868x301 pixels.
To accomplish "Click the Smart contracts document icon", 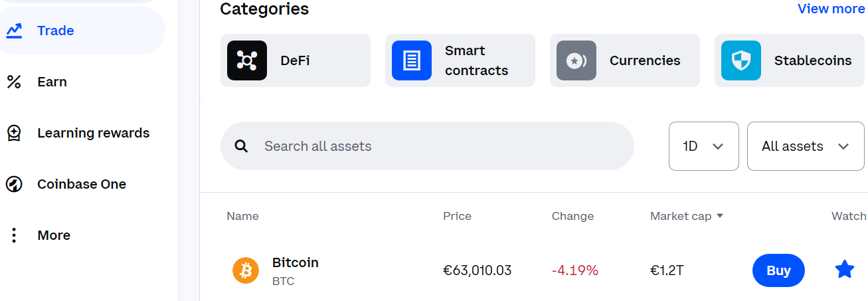I will pyautogui.click(x=412, y=60).
